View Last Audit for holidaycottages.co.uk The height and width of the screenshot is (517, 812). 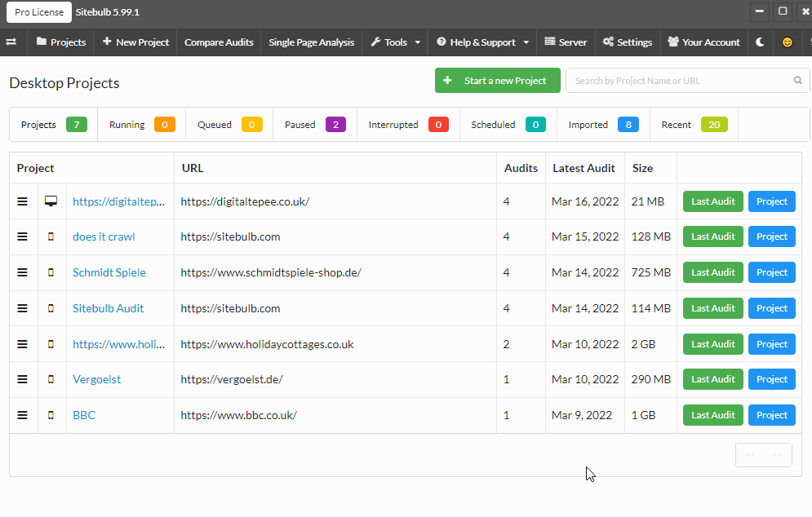713,344
